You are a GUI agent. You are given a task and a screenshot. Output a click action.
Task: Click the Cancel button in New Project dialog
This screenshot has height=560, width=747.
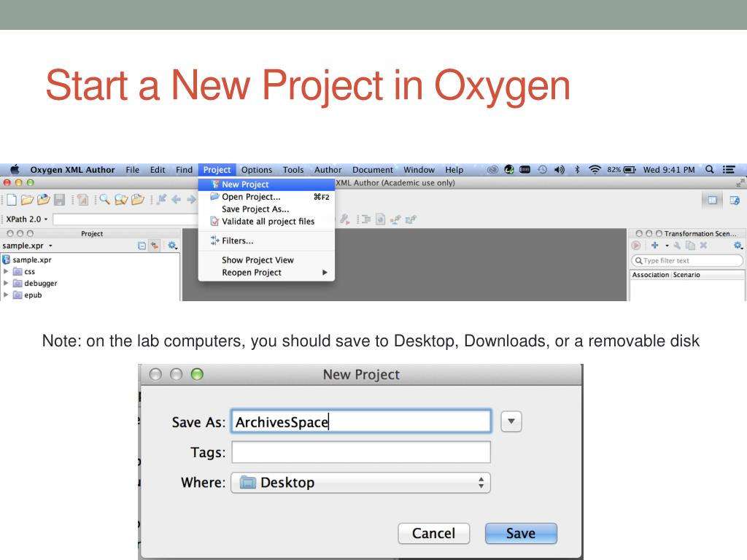click(433, 533)
